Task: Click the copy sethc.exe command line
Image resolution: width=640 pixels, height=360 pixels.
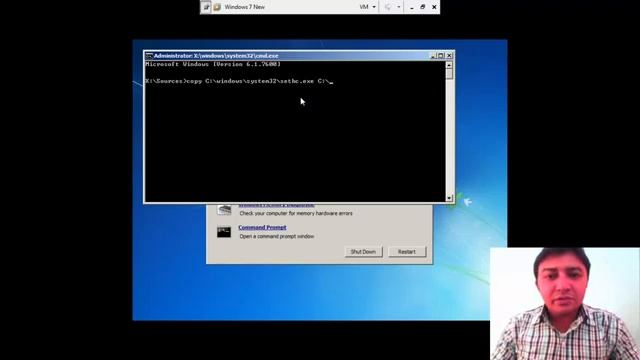Action: point(239,81)
